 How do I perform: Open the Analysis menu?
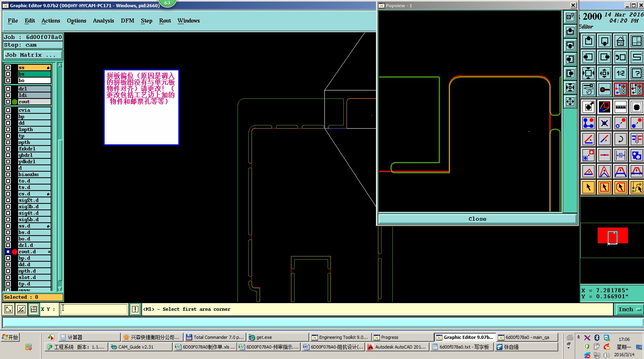103,21
